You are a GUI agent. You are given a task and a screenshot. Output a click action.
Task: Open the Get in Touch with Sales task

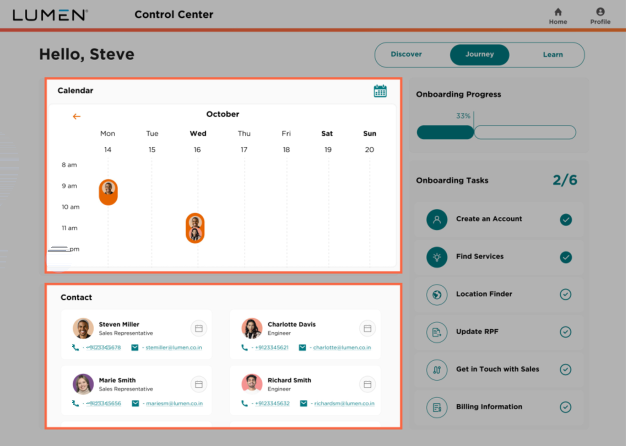tap(499, 370)
